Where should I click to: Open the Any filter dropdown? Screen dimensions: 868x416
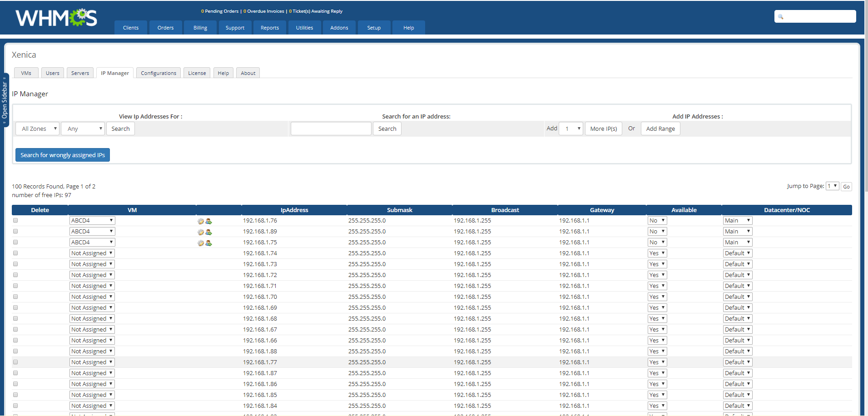pos(83,129)
